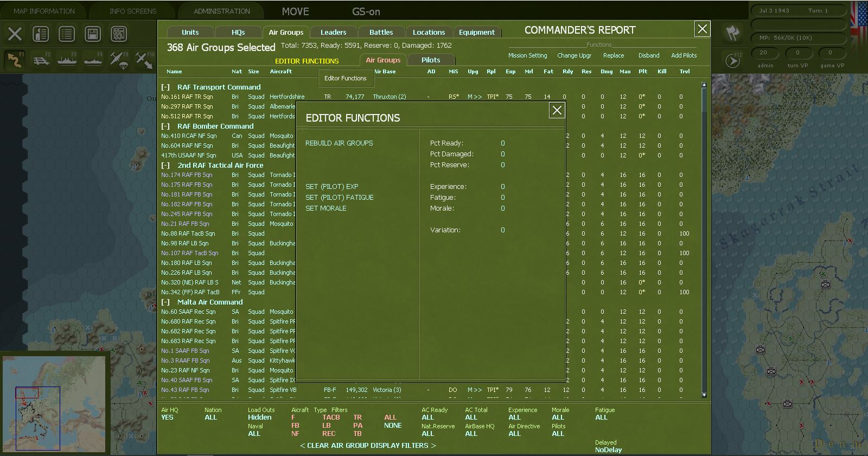This screenshot has width=868, height=456.
Task: Click the X icon in the administration toolbar
Action: 15,34
